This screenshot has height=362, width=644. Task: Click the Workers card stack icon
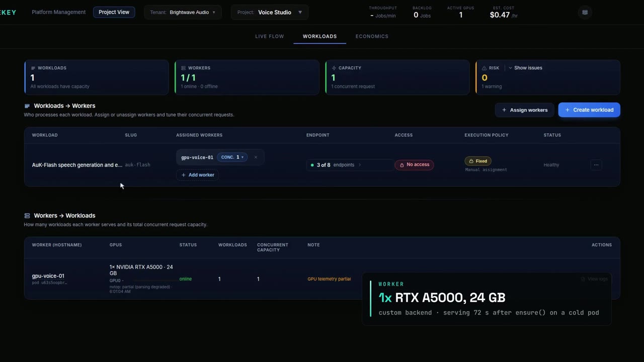click(183, 68)
